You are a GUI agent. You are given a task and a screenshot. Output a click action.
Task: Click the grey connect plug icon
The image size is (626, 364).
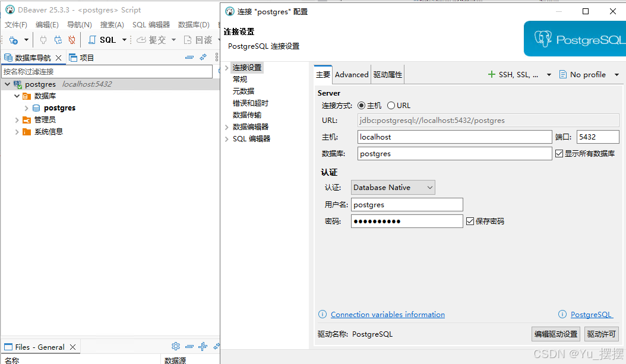click(x=43, y=40)
